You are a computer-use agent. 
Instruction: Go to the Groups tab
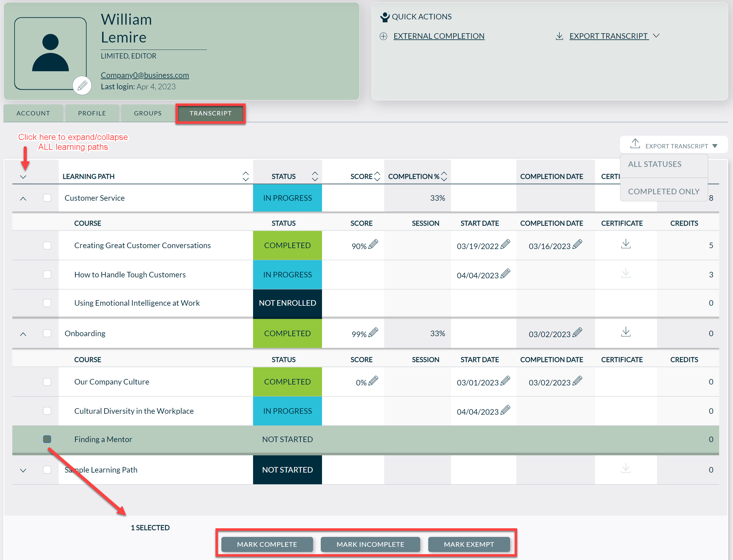click(148, 113)
